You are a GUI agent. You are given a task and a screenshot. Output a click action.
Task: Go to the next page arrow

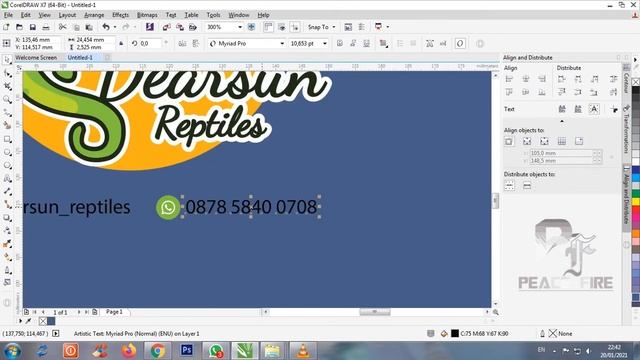pyautogui.click(x=79, y=312)
